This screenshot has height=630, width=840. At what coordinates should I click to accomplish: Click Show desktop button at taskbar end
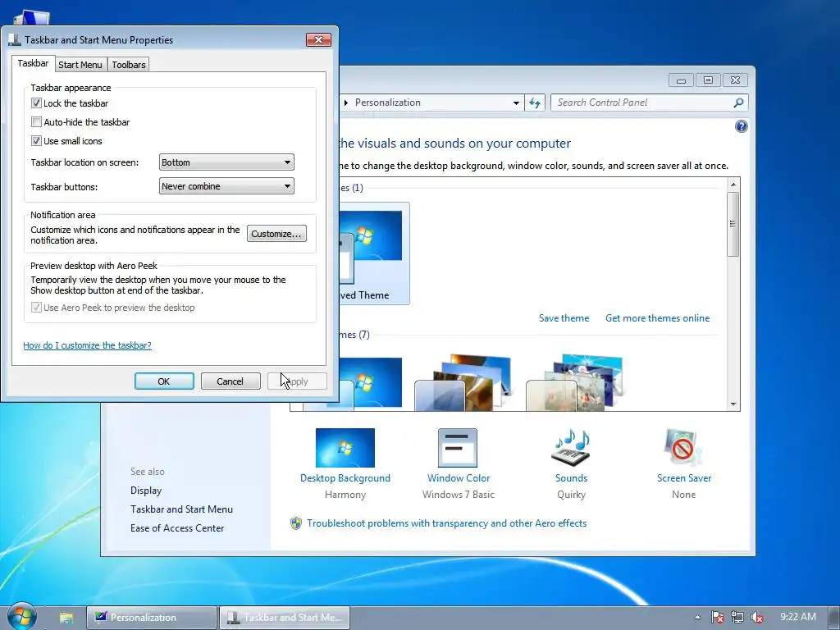(834, 618)
